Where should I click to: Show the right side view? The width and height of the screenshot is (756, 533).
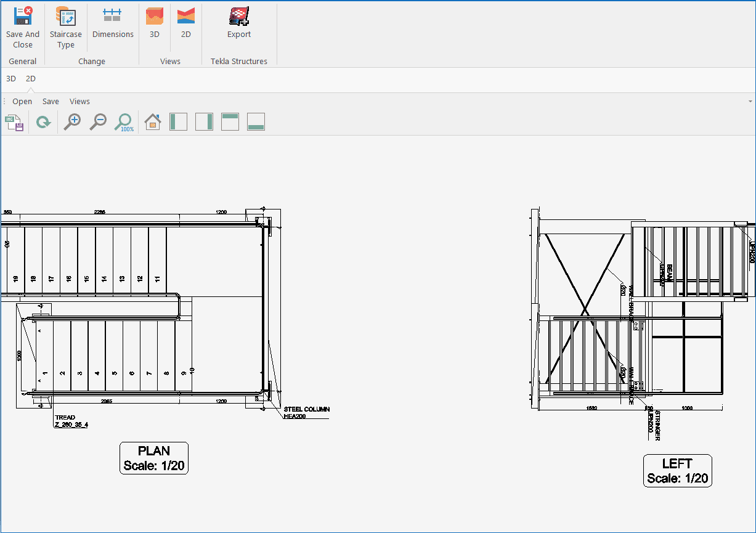204,122
